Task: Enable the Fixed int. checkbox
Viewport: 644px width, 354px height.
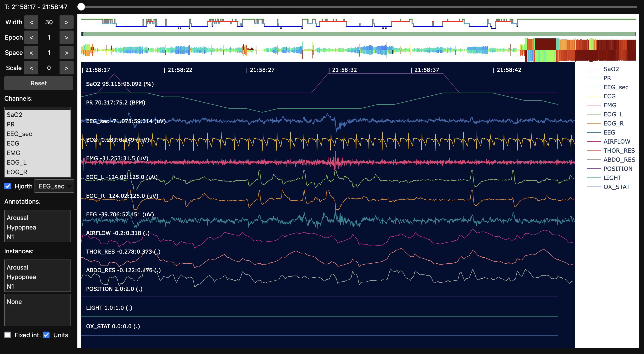Action: pyautogui.click(x=8, y=335)
